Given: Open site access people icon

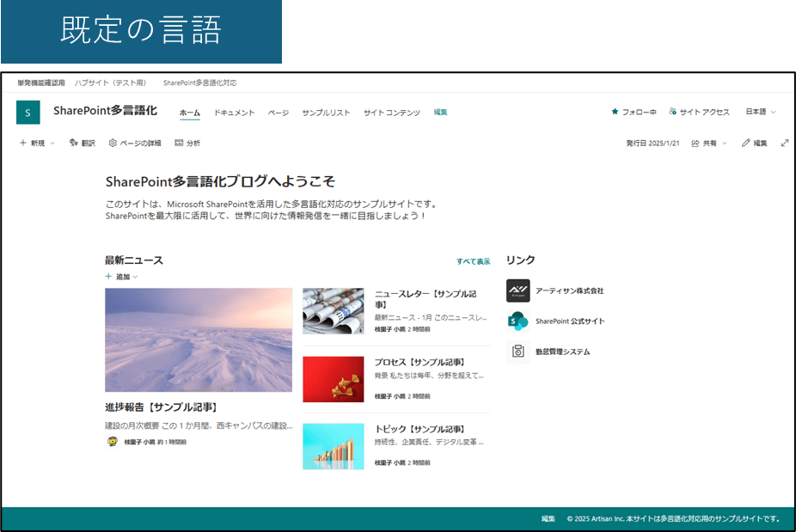Looking at the screenshot, I should (672, 112).
